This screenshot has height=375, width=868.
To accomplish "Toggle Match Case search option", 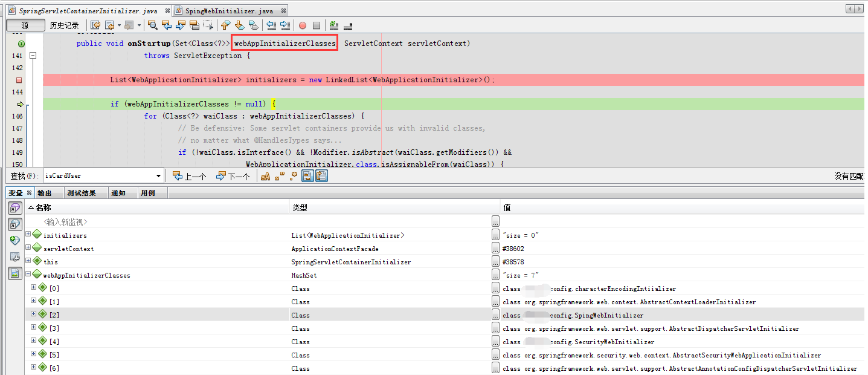I will point(265,176).
